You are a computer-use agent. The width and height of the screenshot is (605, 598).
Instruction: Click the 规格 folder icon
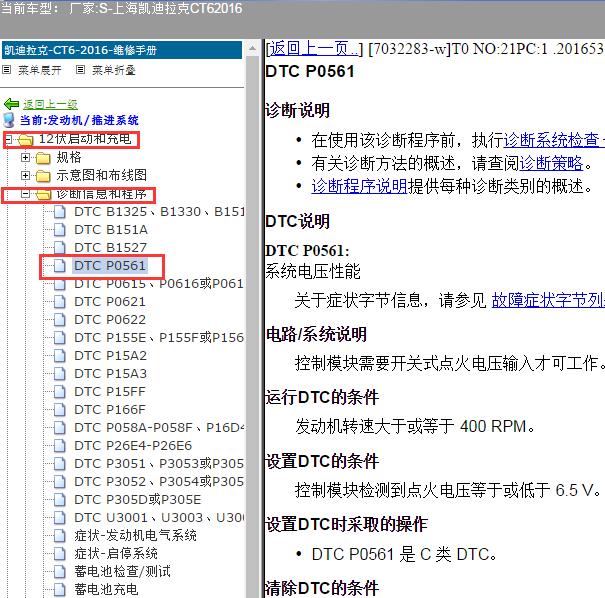43,157
